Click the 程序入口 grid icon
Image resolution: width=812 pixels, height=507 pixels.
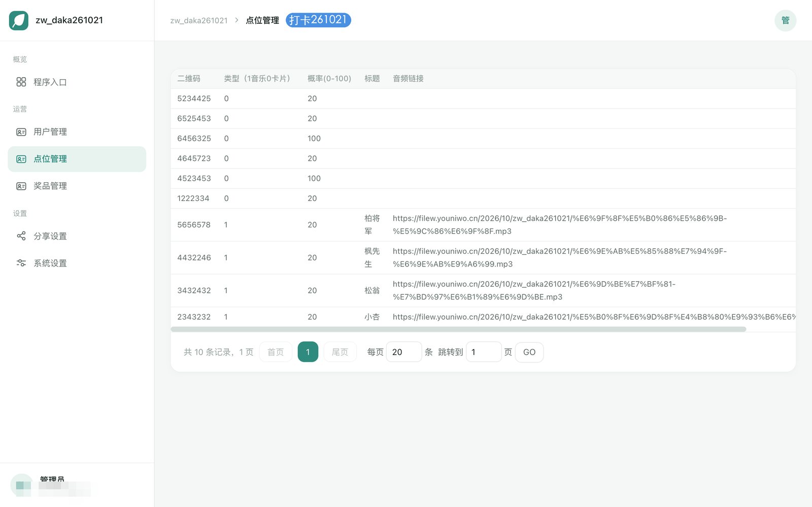(21, 82)
